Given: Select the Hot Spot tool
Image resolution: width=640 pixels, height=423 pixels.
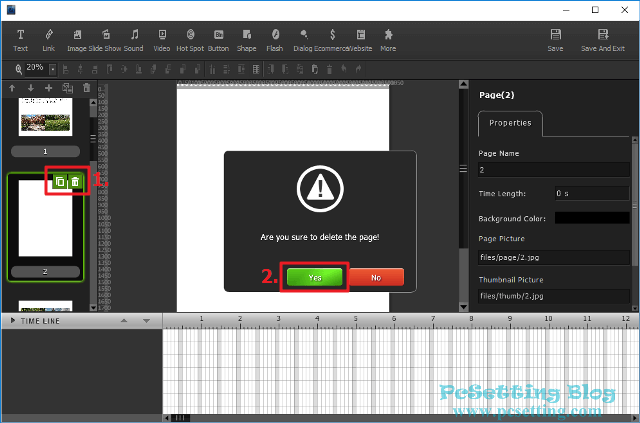Looking at the screenshot, I should (190, 39).
